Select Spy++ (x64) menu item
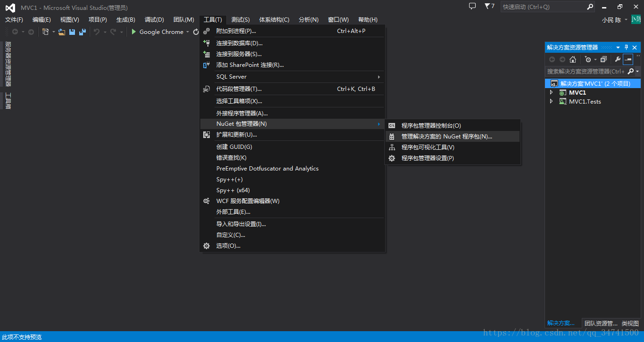This screenshot has width=644, height=342. 293,190
